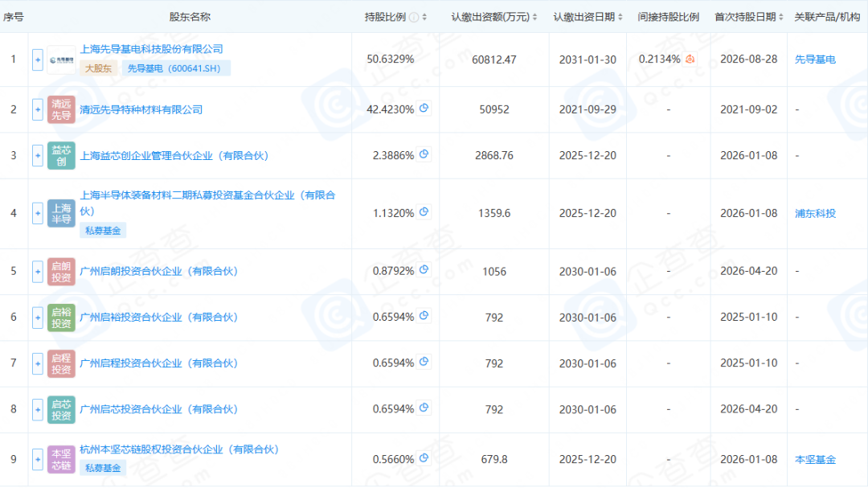Image resolution: width=868 pixels, height=488 pixels.
Task: Expand row 8 广州启芯投资 plus button
Action: pos(38,409)
